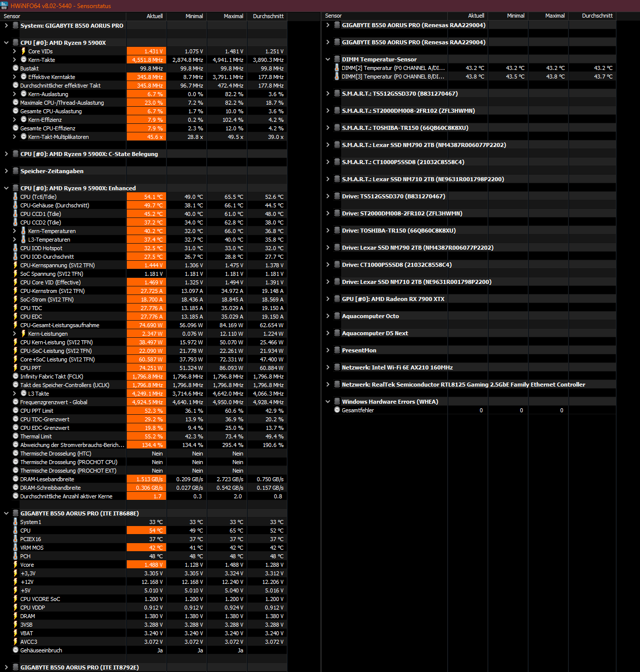
Task: Expand S.M.A.R.T.: TS512GSSD370 group
Action: [328, 94]
